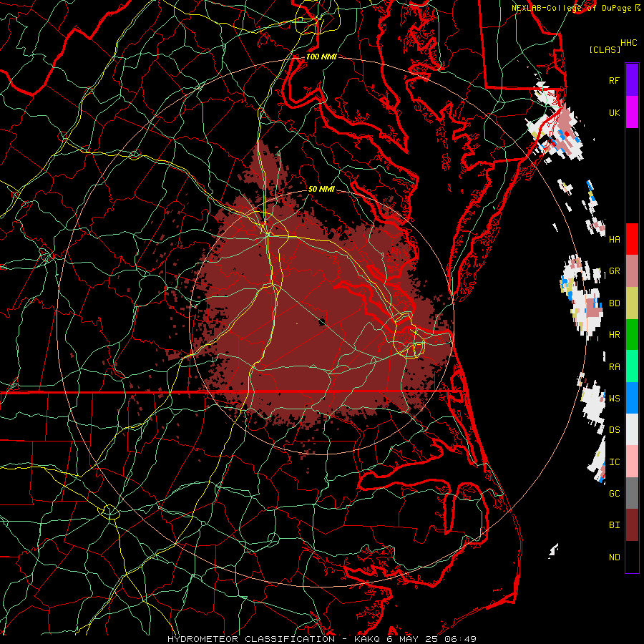The width and height of the screenshot is (644, 644).
Task: Click the 'KAKQ' station identifier text
Action: (366, 639)
